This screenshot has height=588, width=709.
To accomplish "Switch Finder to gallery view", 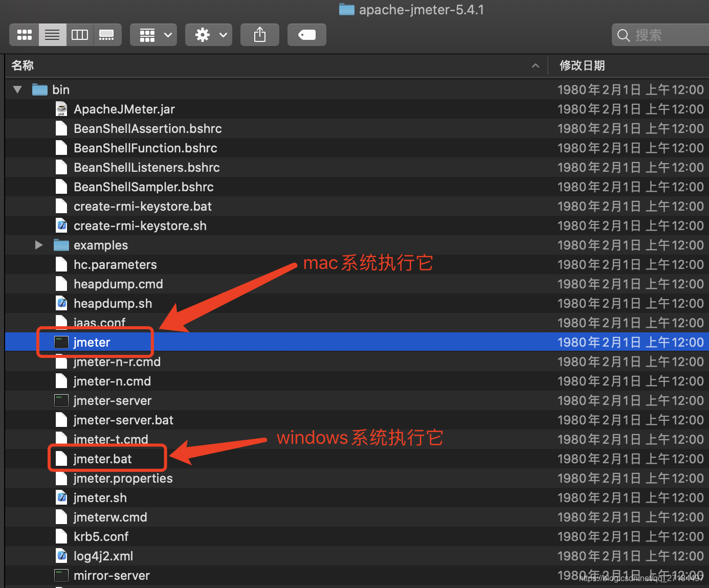I will click(107, 35).
